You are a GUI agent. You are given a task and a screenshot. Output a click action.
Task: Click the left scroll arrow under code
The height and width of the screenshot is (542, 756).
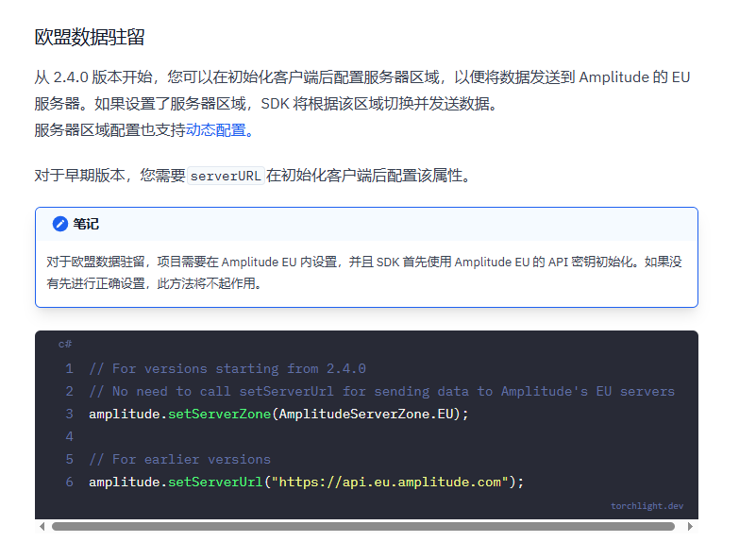pyautogui.click(x=42, y=526)
